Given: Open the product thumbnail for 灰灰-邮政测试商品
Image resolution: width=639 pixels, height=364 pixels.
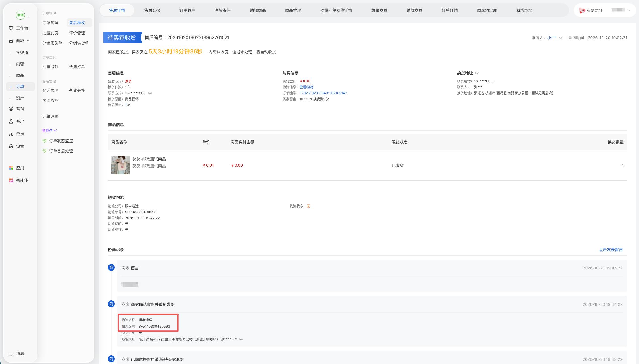Looking at the screenshot, I should point(120,165).
